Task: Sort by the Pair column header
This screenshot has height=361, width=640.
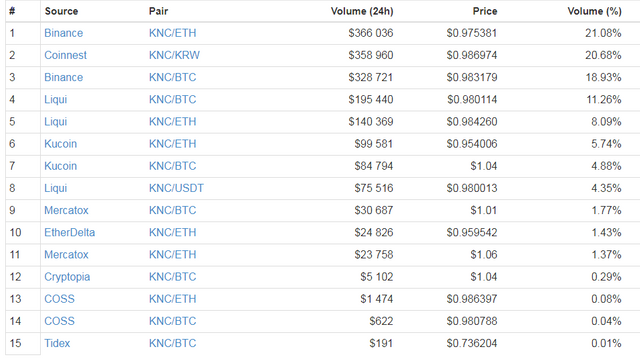Action: pyautogui.click(x=158, y=11)
